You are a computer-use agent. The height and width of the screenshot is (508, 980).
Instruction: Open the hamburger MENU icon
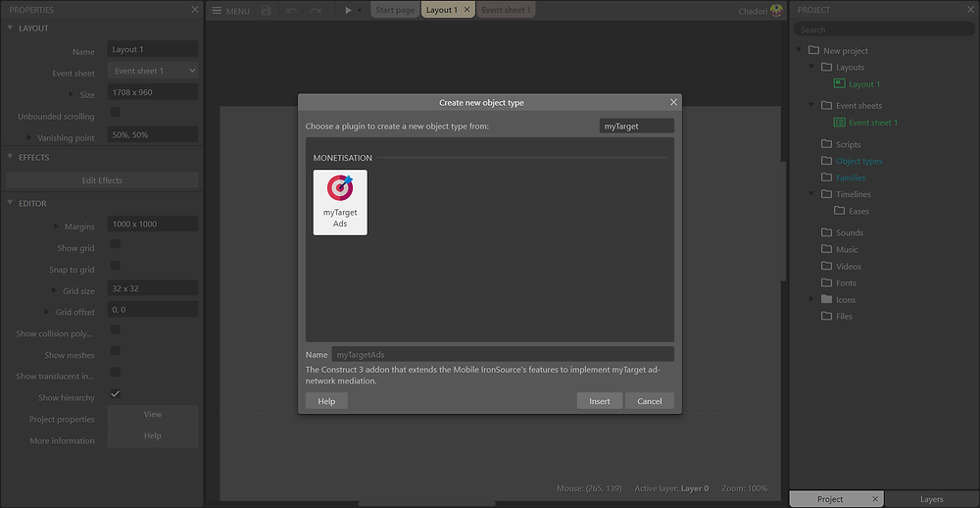coord(217,11)
